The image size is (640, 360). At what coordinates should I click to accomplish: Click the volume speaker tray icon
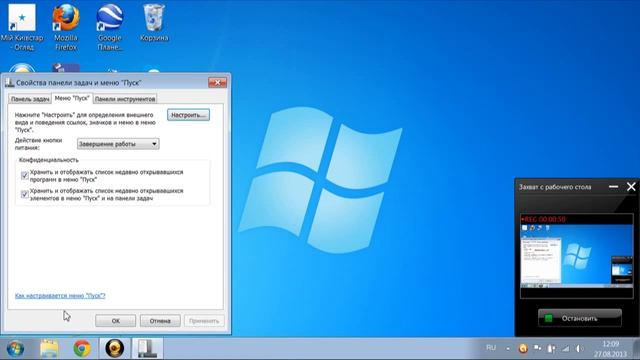coord(580,349)
